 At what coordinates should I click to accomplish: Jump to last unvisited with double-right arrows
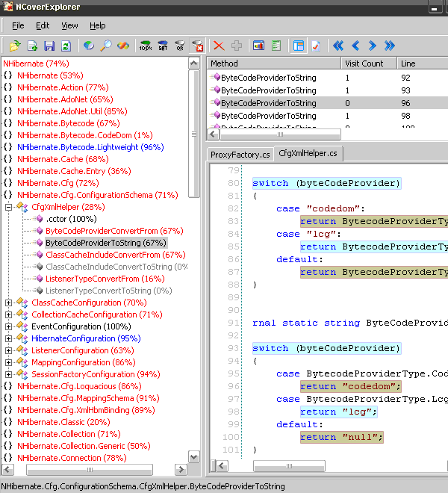[x=390, y=46]
